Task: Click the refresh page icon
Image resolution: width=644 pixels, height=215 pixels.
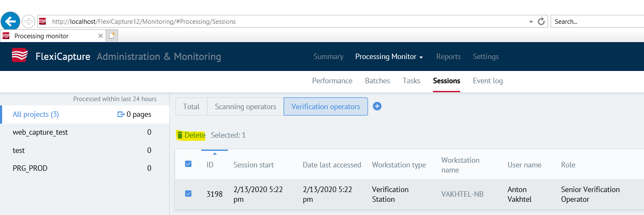Action: point(541,21)
